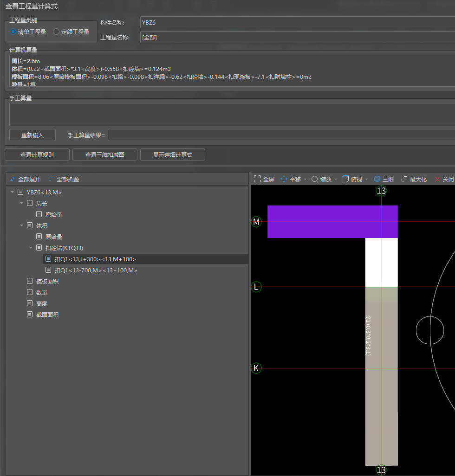Click the 模板面积 row icon
This screenshot has height=476, width=455.
pos(29,281)
